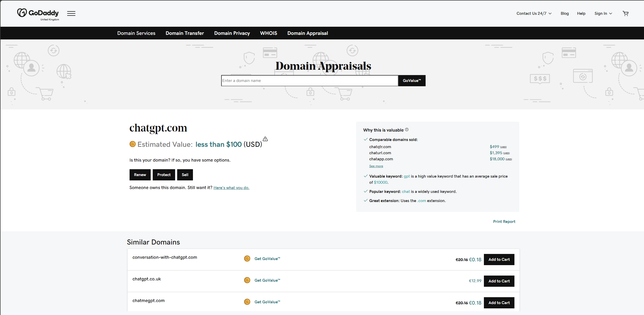Viewport: 644px width, 315px height.
Task: Click the Similar Domains heading
Action: tap(153, 242)
